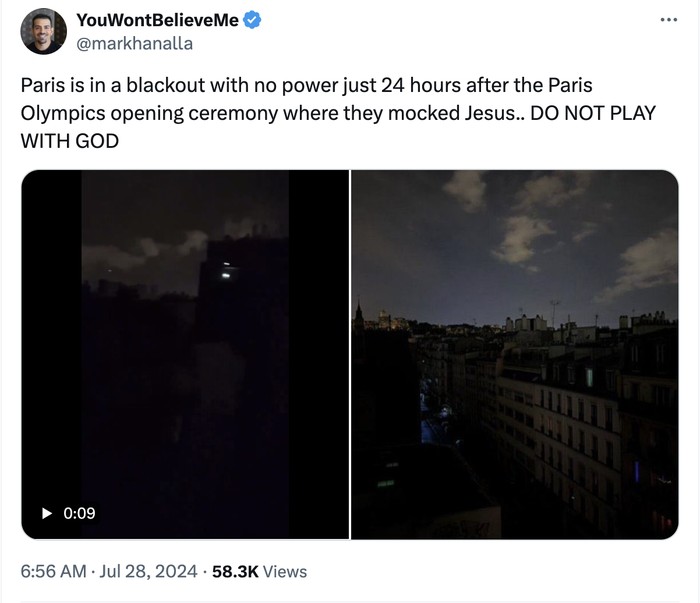Open the left dark video thumbnail
The width and height of the screenshot is (700, 603).
pyautogui.click(x=185, y=355)
